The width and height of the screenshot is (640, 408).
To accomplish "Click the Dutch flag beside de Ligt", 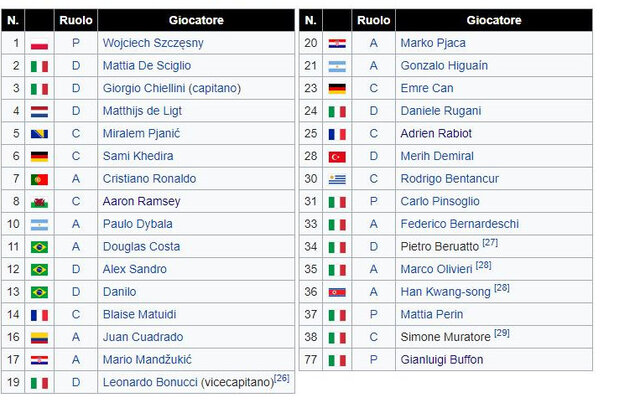I will tap(39, 111).
